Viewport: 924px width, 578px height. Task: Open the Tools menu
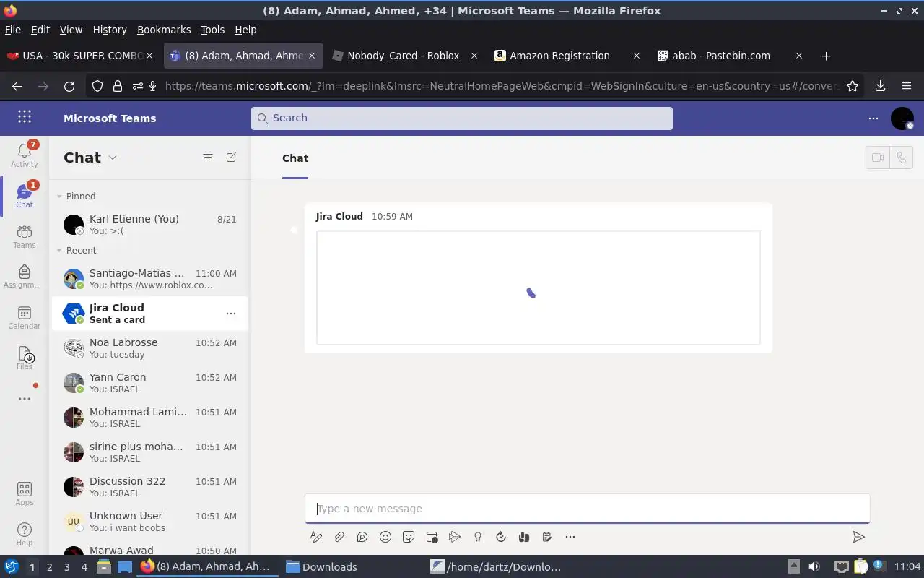click(x=212, y=30)
